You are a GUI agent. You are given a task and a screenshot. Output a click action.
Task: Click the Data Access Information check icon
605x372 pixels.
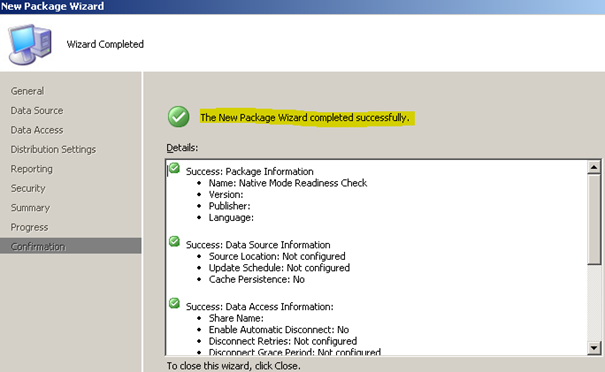(174, 303)
